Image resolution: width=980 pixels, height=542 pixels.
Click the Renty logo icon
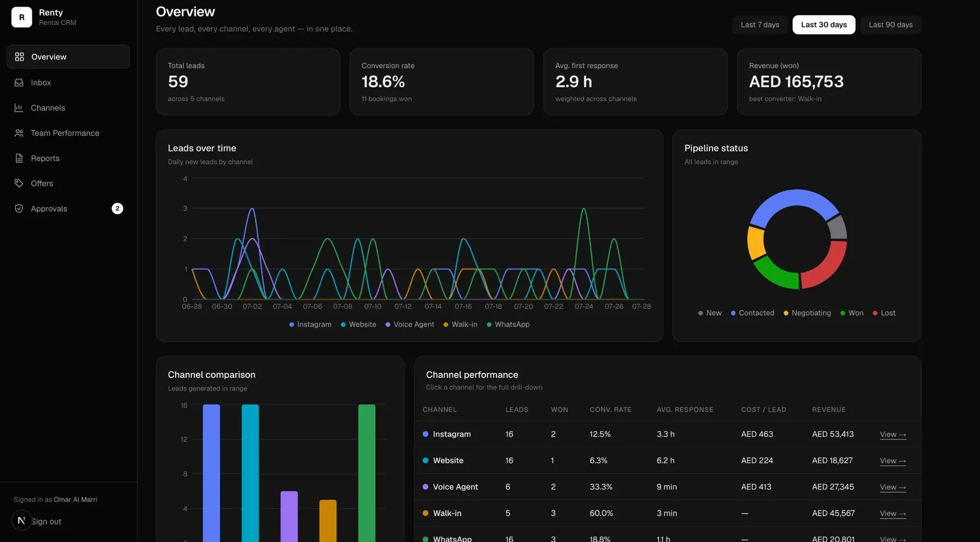pos(22,17)
